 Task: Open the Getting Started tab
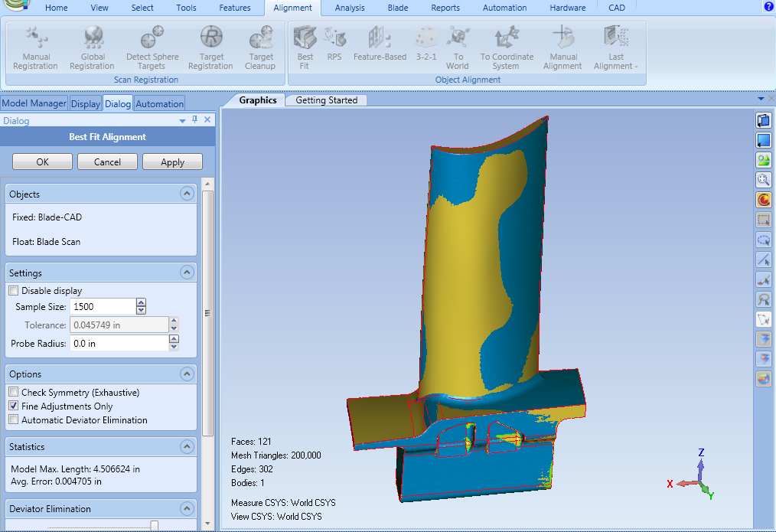(x=325, y=100)
